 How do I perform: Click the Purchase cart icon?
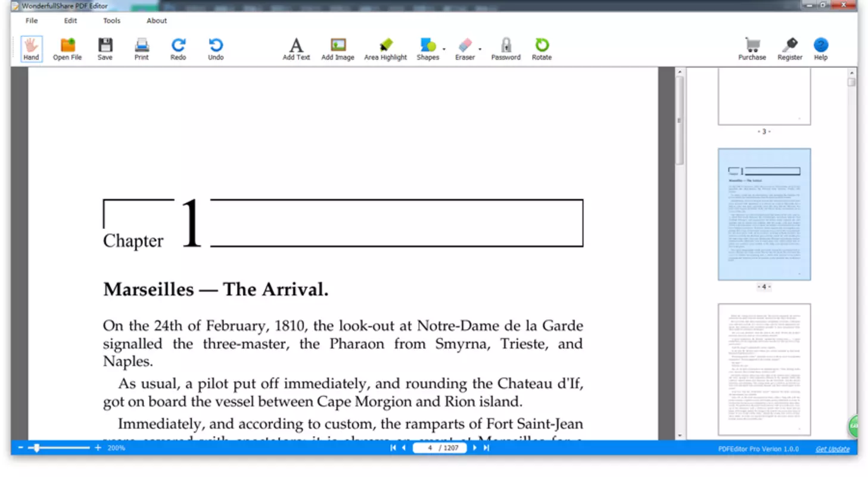click(x=752, y=48)
